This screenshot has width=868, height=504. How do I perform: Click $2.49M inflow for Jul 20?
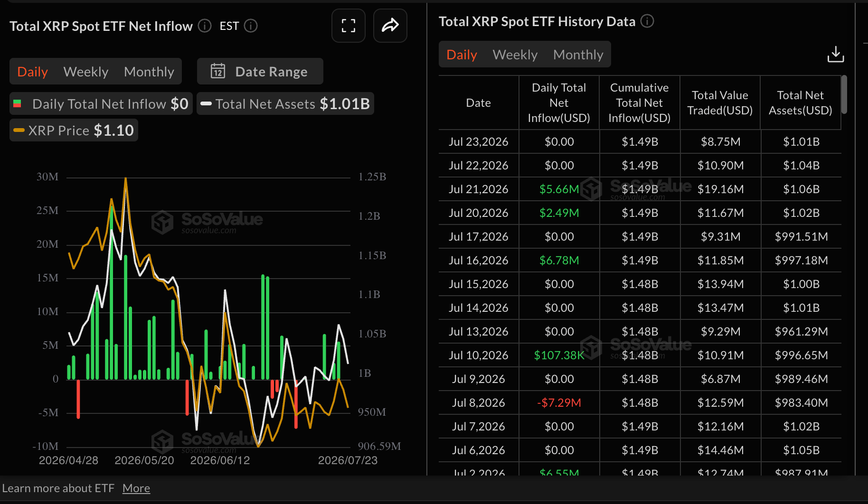pyautogui.click(x=559, y=213)
